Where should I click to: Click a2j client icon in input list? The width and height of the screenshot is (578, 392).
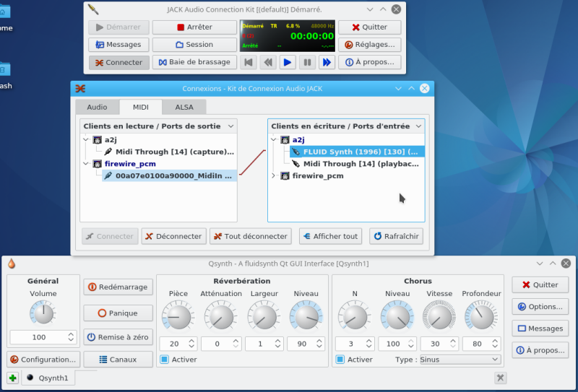285,139
